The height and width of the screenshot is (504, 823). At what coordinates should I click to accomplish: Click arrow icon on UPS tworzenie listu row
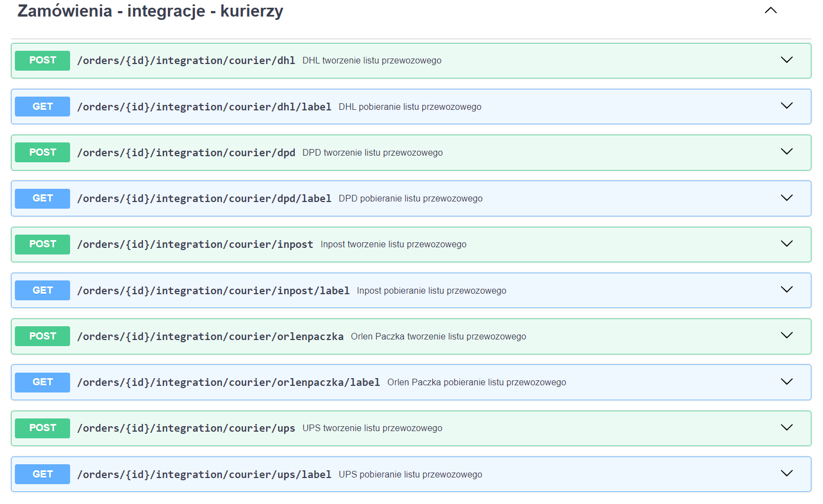tap(787, 428)
